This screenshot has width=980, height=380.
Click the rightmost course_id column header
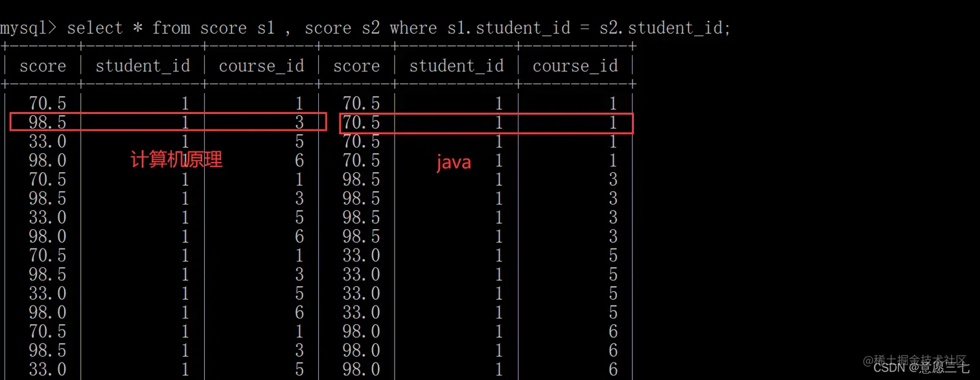576,66
